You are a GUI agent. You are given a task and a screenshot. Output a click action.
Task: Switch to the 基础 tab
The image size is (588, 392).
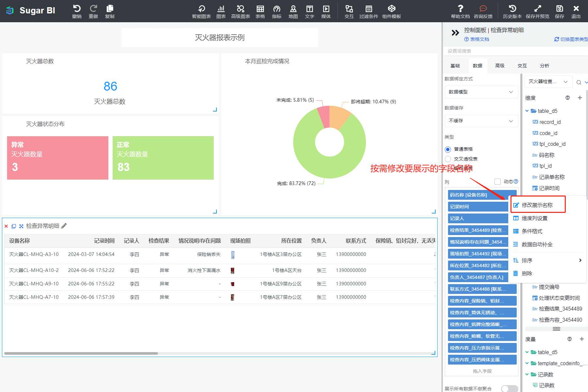tap(455, 66)
